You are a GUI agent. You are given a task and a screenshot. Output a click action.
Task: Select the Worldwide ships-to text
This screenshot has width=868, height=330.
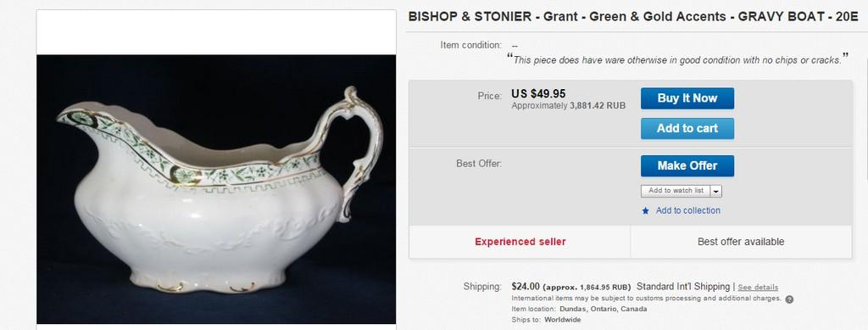(563, 320)
